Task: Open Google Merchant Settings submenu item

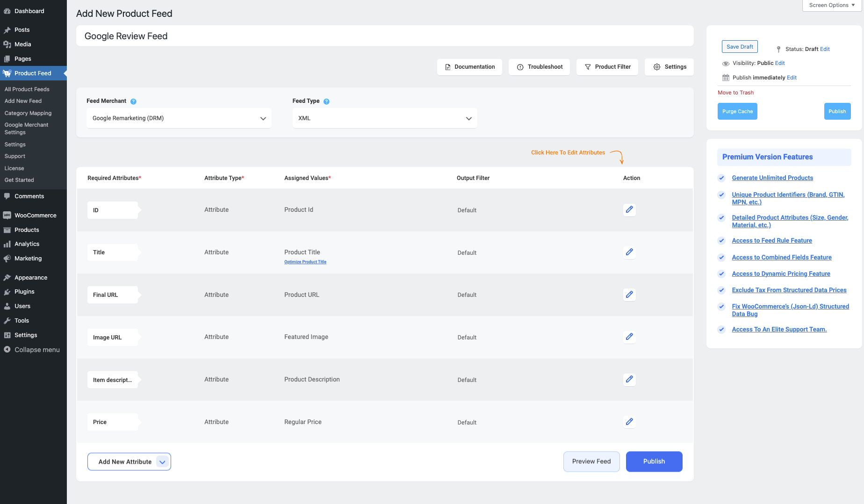Action: click(26, 129)
